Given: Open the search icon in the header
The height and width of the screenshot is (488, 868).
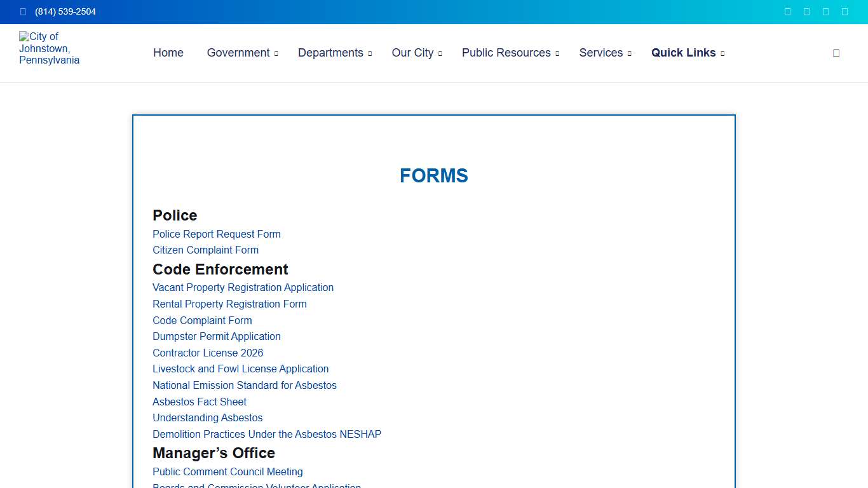Looking at the screenshot, I should 836,53.
